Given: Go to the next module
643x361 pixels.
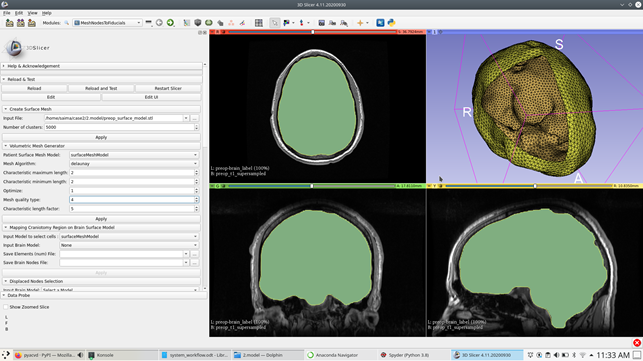Looking at the screenshot, I should (x=170, y=23).
